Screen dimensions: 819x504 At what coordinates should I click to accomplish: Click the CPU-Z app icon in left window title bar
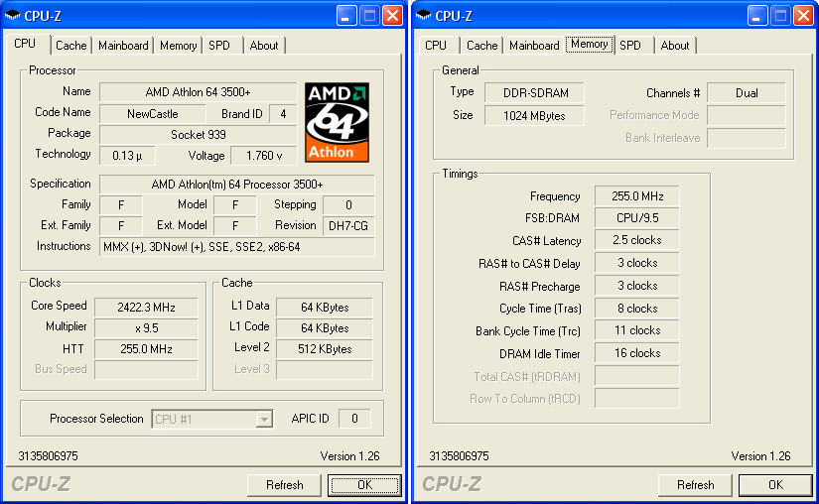coord(13,16)
